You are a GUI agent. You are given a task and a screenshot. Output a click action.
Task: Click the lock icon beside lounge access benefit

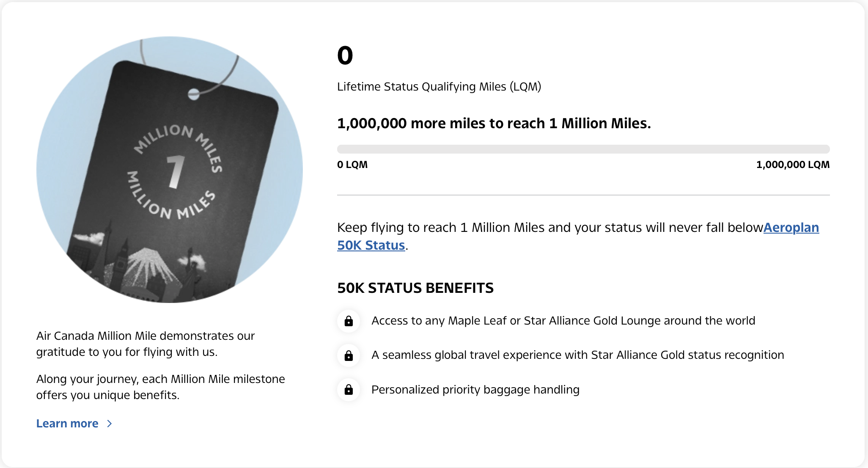[x=348, y=321]
